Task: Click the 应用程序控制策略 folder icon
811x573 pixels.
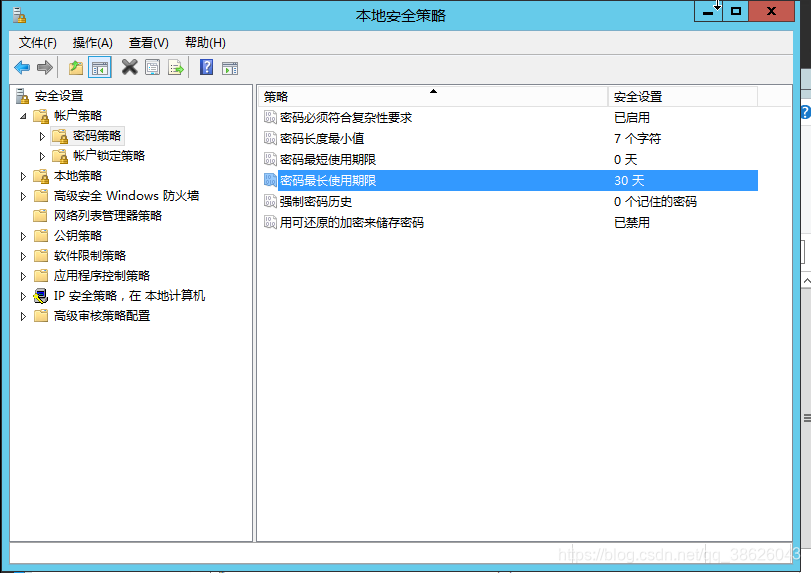Action: 41,276
